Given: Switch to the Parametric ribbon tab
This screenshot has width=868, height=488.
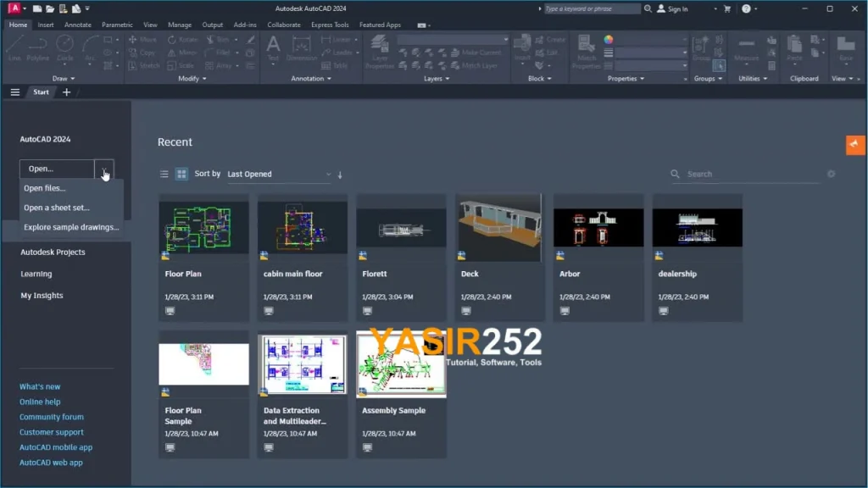Looking at the screenshot, I should [x=117, y=25].
